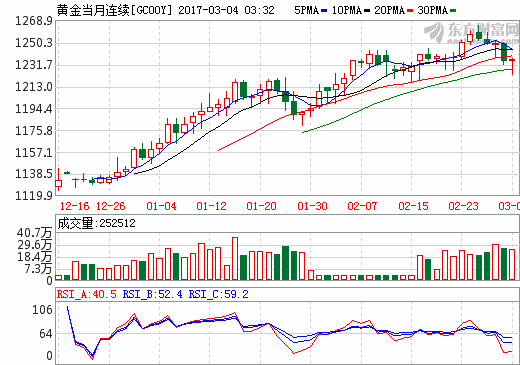Click the 成交量:252512 volume label
The image size is (520, 365).
point(97,223)
